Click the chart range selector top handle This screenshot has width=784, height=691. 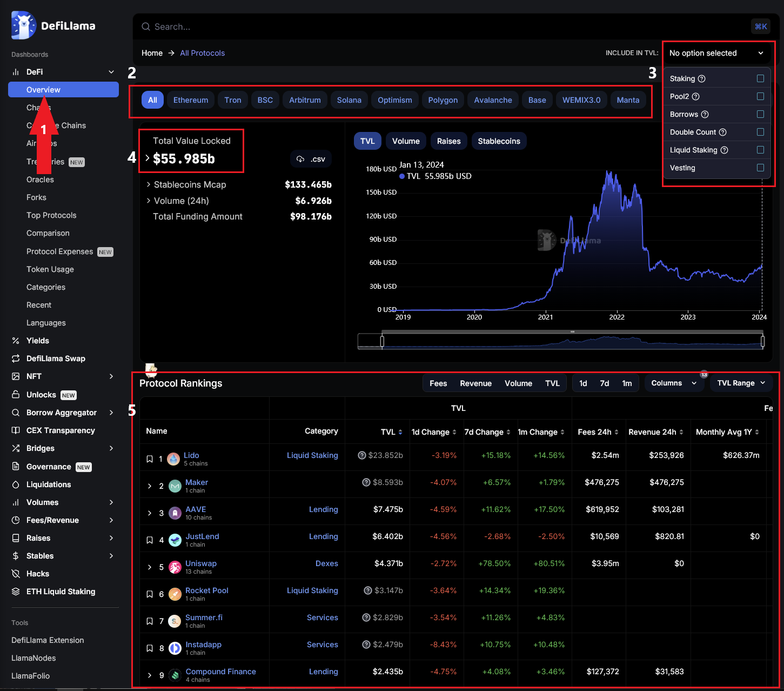(x=572, y=332)
